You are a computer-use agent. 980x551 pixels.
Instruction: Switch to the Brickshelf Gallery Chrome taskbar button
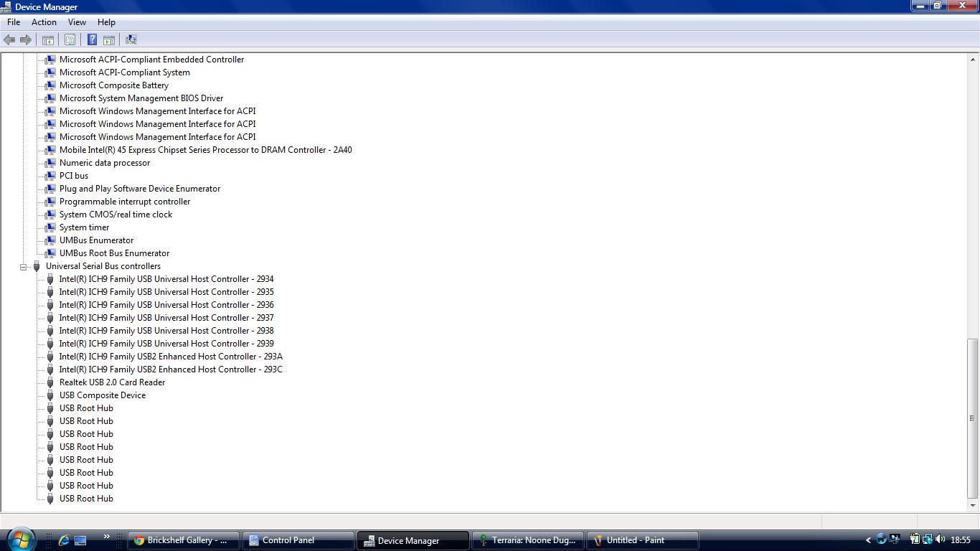tap(184, 540)
